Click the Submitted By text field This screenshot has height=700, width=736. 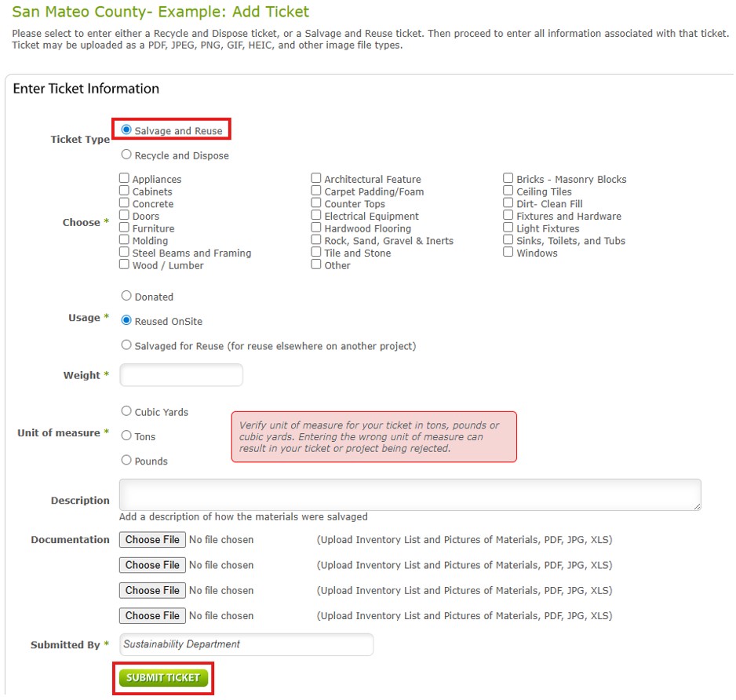(x=246, y=644)
